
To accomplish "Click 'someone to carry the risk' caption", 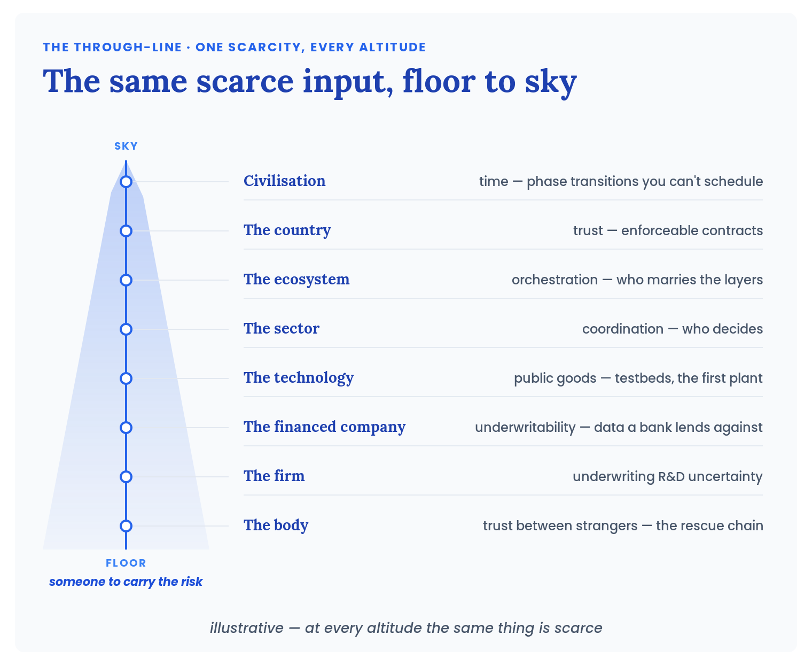I will tap(126, 582).
